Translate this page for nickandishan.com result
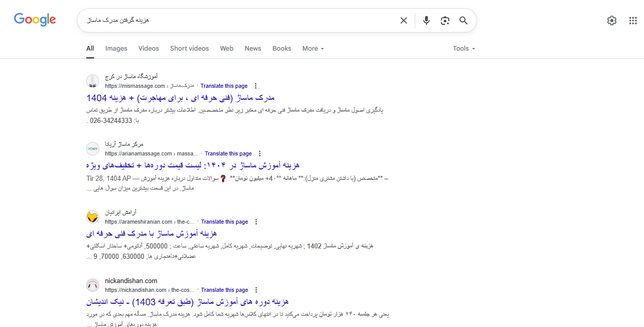The image size is (644, 327). coord(225,290)
